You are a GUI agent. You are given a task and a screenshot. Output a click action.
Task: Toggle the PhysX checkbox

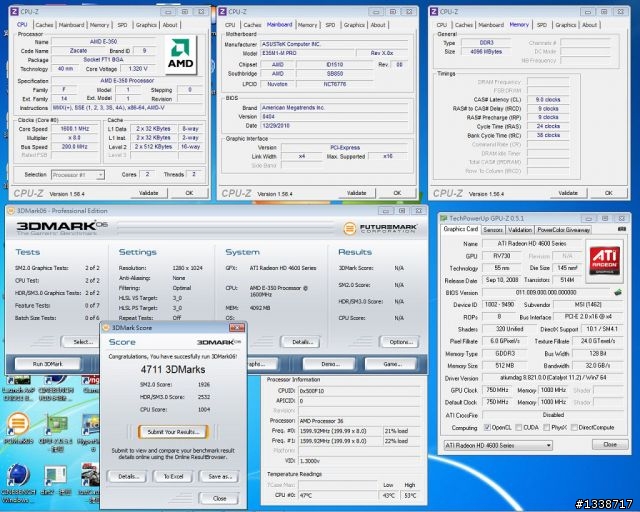point(546,427)
